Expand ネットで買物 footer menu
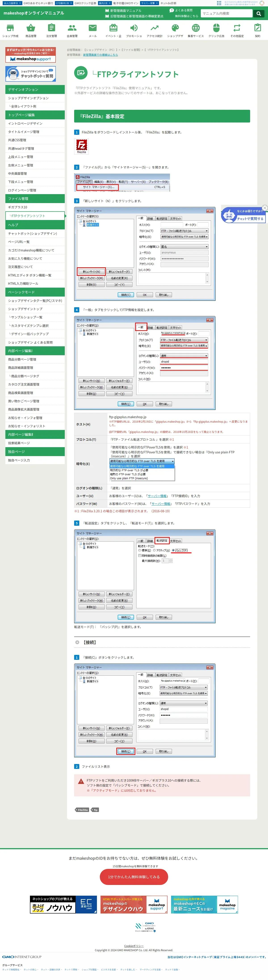268x980 pixels. point(71,969)
